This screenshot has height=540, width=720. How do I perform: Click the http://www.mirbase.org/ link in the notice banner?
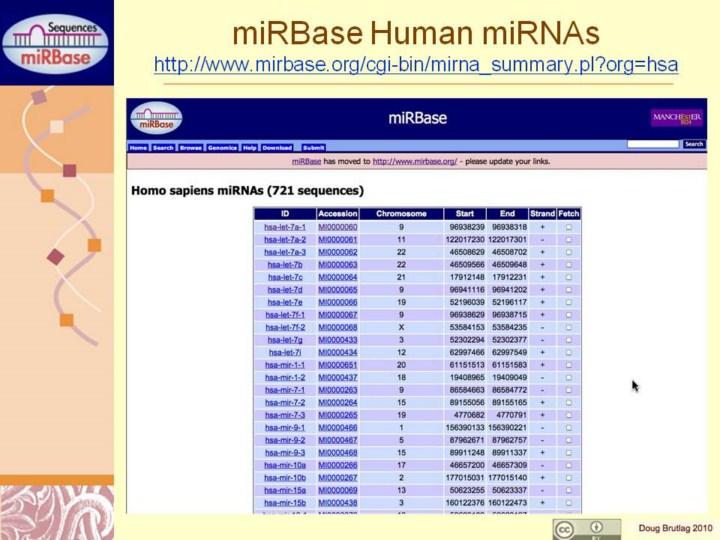click(413, 161)
